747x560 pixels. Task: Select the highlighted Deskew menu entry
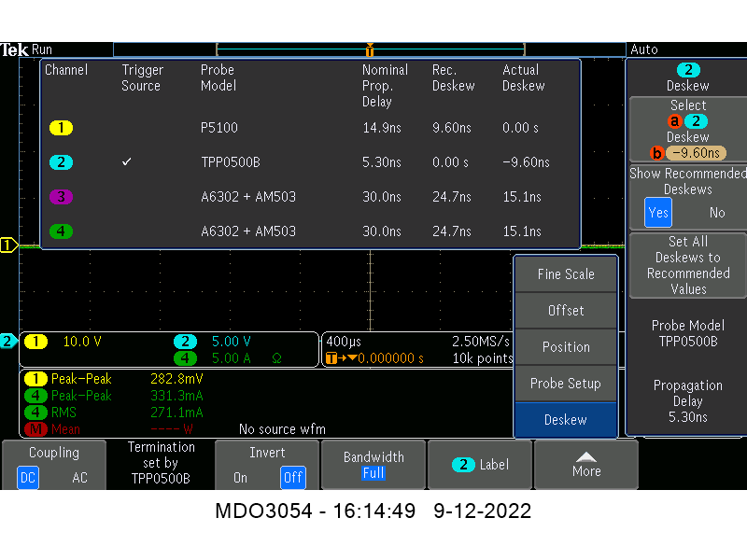tap(566, 419)
